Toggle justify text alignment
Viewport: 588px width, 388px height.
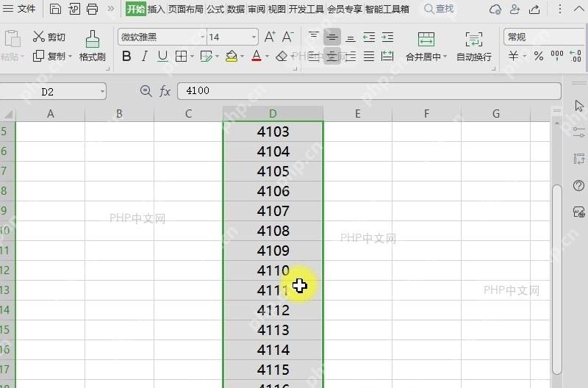coord(369,57)
